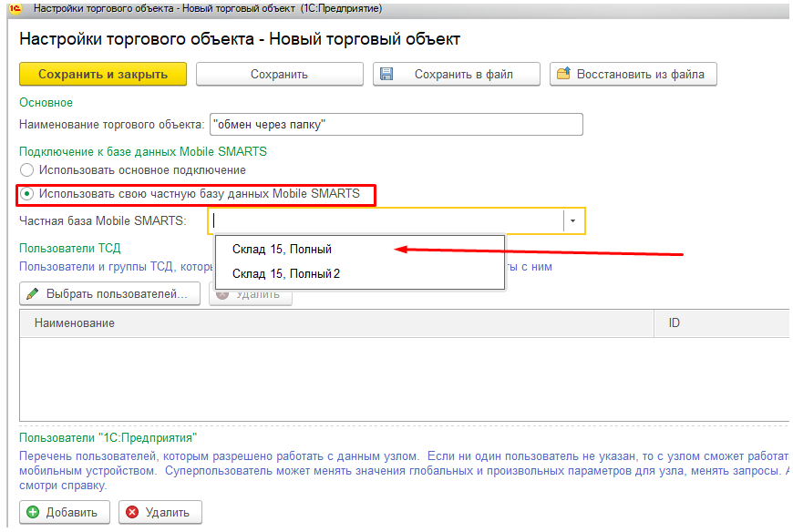Image resolution: width=793 pixels, height=532 pixels.
Task: Click the Пользователи ТСД heading
Action: click(x=70, y=248)
